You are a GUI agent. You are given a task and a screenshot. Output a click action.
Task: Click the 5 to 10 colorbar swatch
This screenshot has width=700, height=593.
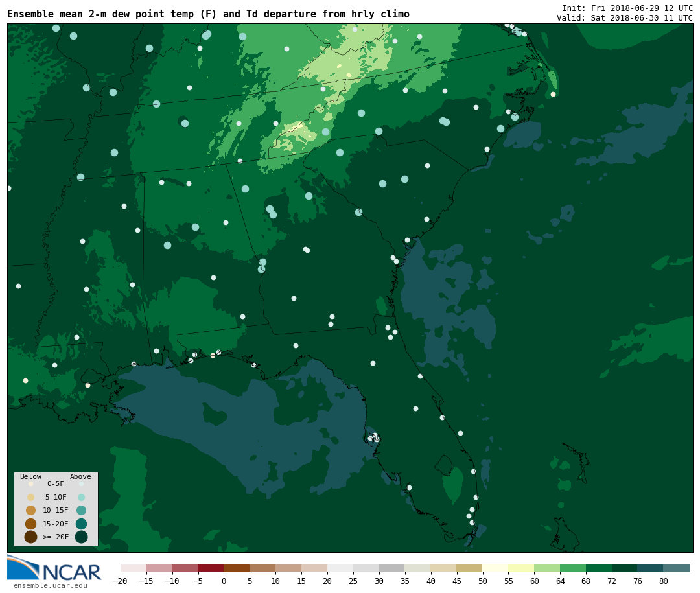262,568
